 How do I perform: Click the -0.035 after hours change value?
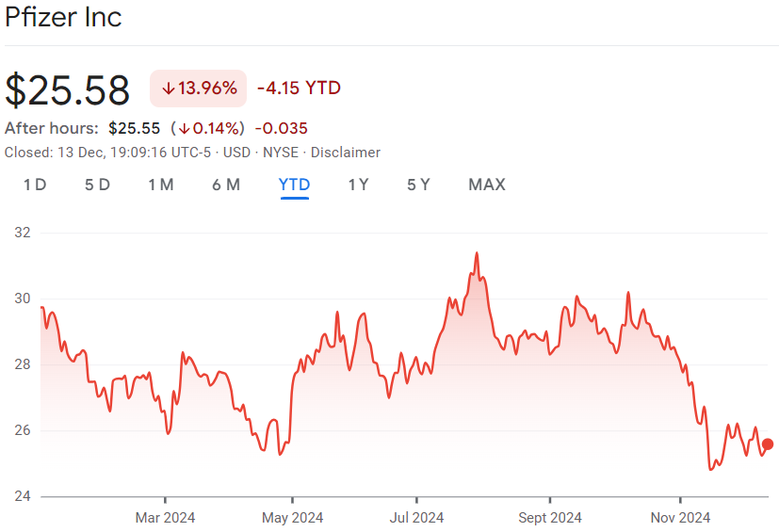282,129
